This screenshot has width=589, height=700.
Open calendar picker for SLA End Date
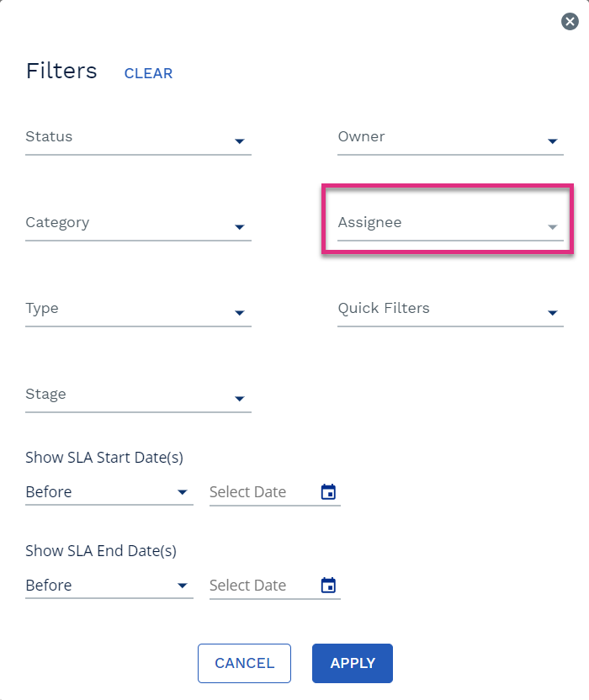(328, 586)
